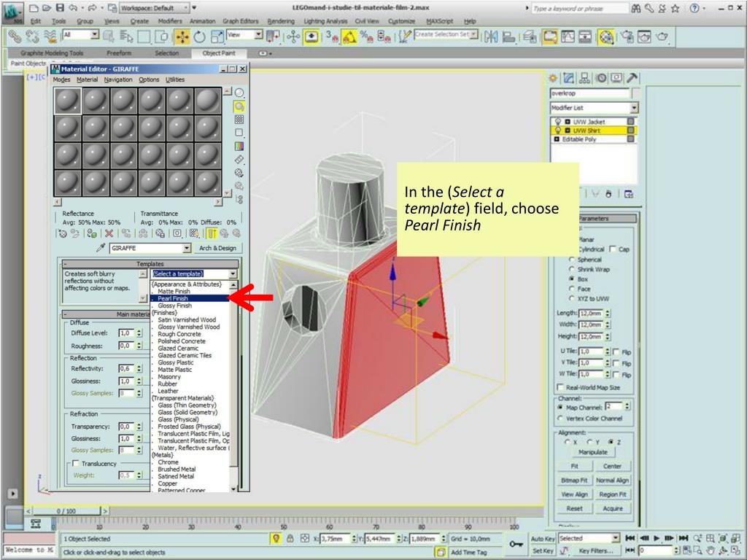The height and width of the screenshot is (560, 747).
Task: Open the GIRAFFE material name dropdown
Action: (187, 248)
